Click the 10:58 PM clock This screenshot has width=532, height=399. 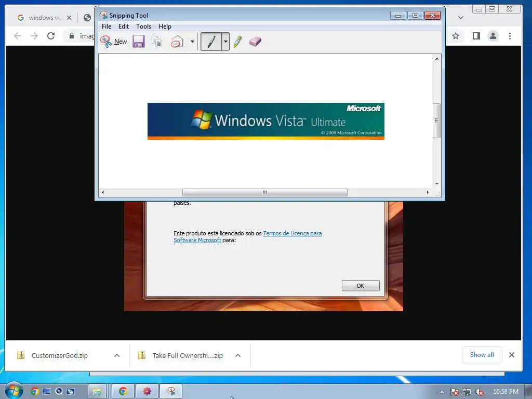[506, 392]
